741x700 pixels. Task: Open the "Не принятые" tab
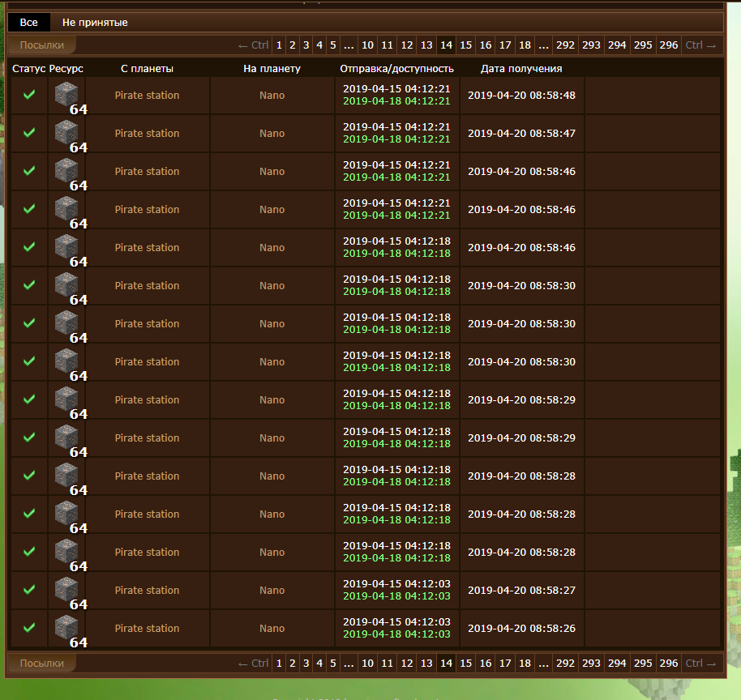95,23
